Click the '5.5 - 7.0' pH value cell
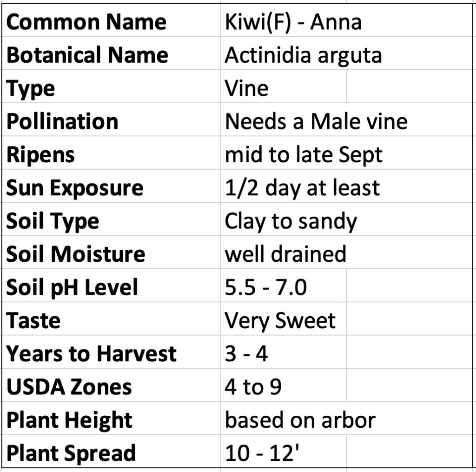The width and height of the screenshot is (476, 472). tap(266, 287)
